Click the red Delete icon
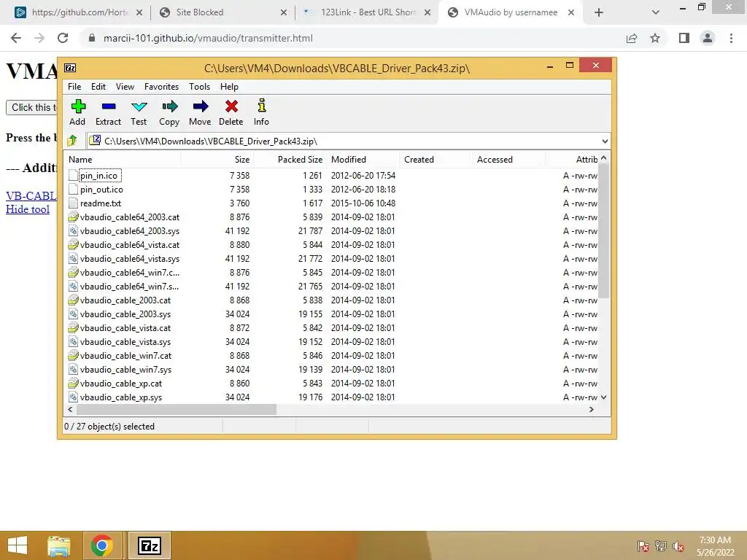 click(231, 106)
